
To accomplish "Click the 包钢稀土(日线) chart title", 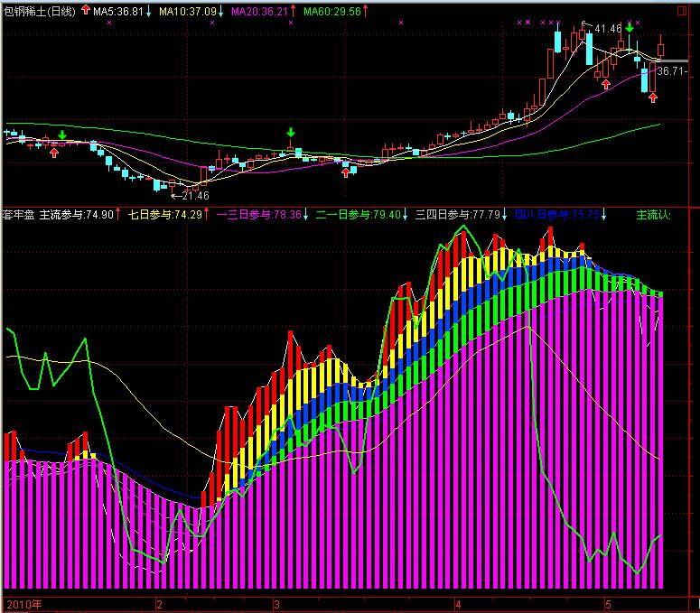I will [40, 11].
